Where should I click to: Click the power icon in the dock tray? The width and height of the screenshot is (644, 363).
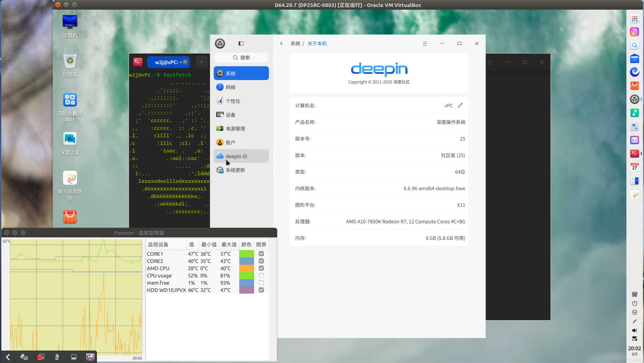click(635, 303)
